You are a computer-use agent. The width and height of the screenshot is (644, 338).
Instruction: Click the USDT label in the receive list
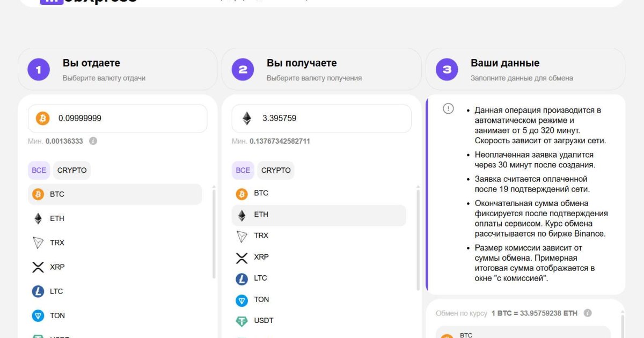[x=264, y=320]
